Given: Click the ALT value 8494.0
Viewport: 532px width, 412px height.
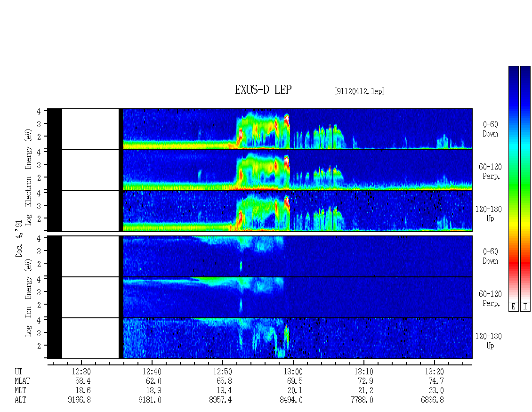Looking at the screenshot, I should click(x=291, y=400).
